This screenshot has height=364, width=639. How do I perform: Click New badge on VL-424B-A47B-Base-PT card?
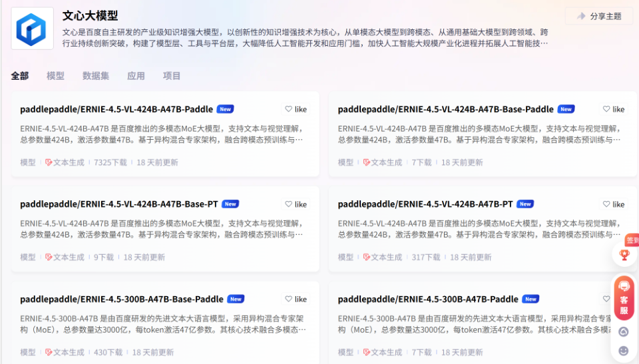coord(230,204)
